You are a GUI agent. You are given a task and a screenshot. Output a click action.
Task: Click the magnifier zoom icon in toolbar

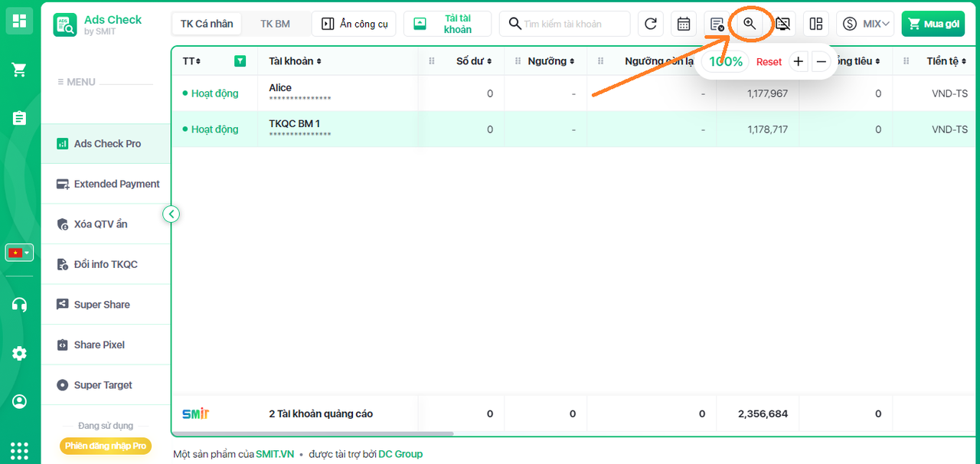tap(750, 24)
